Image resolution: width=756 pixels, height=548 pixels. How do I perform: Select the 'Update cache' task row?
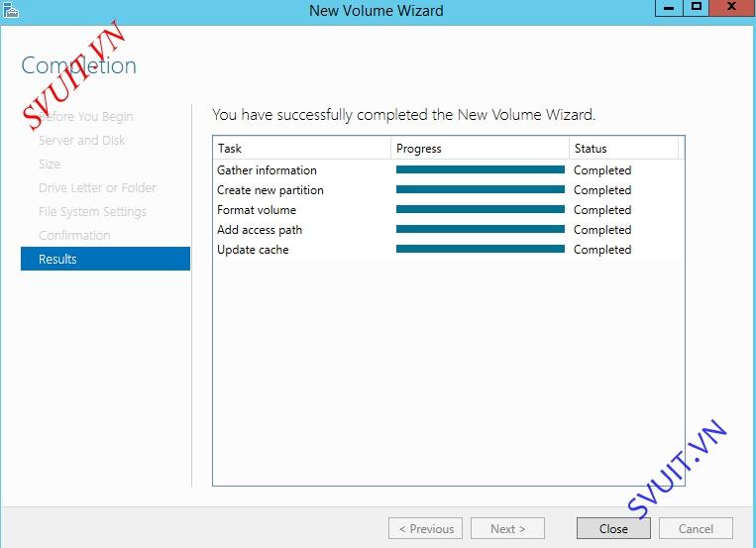[x=449, y=249]
